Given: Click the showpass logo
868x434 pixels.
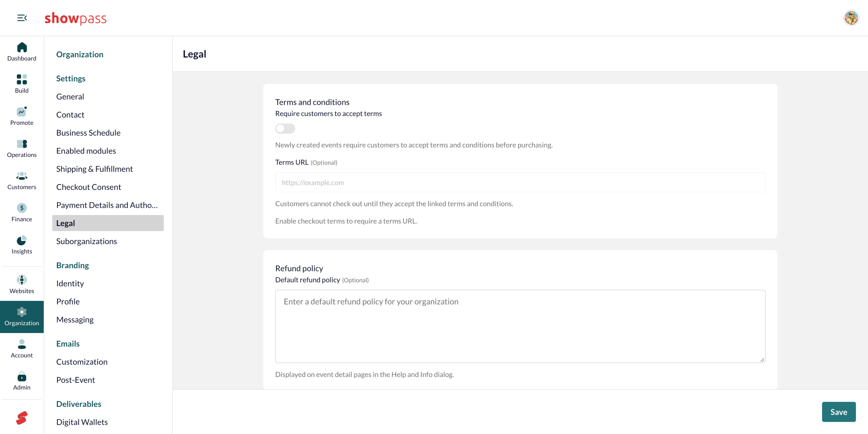Looking at the screenshot, I should 76,18.
